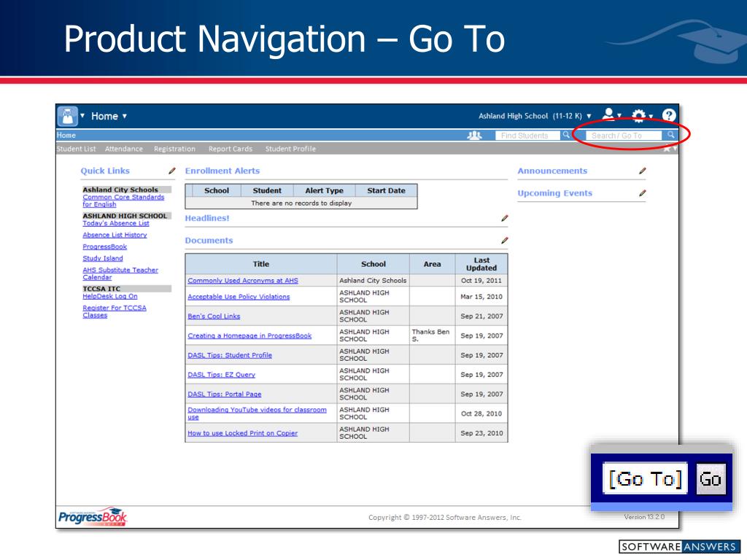Open DASL Tips: Student Profile document
Viewport: 747px width, 560px height.
pos(230,355)
